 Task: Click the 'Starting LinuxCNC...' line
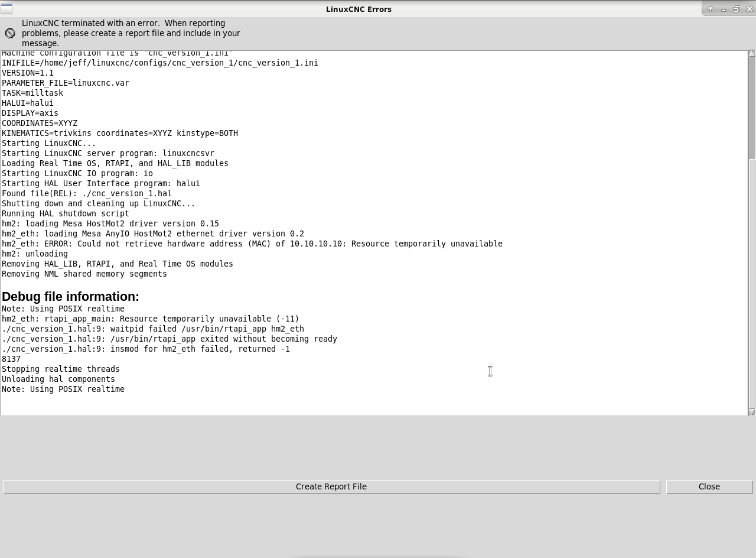(x=49, y=143)
